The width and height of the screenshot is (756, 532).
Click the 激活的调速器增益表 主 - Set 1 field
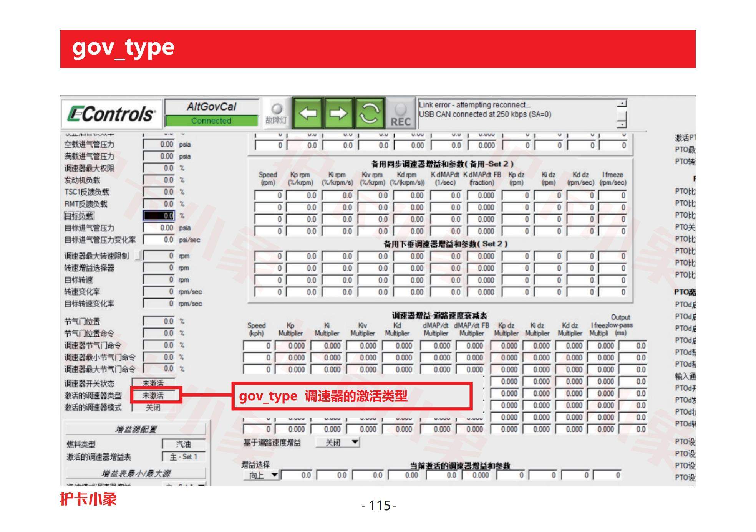pos(184,457)
